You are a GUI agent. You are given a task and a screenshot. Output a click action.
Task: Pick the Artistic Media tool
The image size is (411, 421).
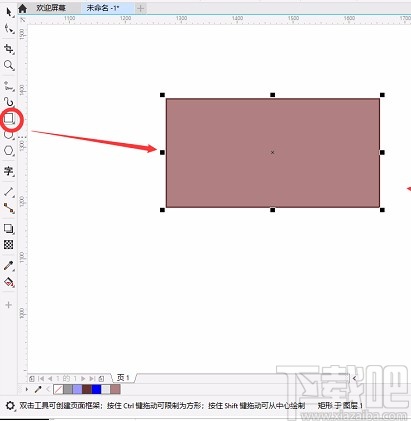tap(9, 102)
